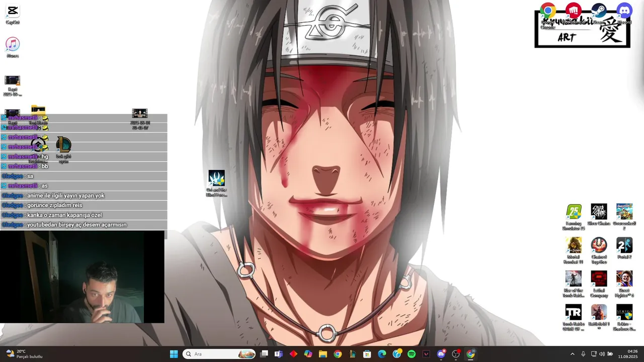Viewport: 644px width, 362px height.
Task: Open Copilot from taskbar
Action: [308, 354]
